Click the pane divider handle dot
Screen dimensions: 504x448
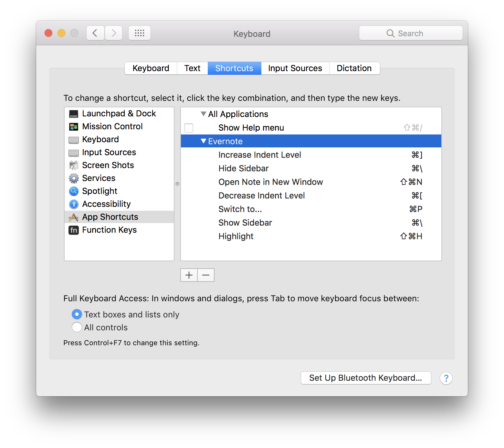[177, 184]
